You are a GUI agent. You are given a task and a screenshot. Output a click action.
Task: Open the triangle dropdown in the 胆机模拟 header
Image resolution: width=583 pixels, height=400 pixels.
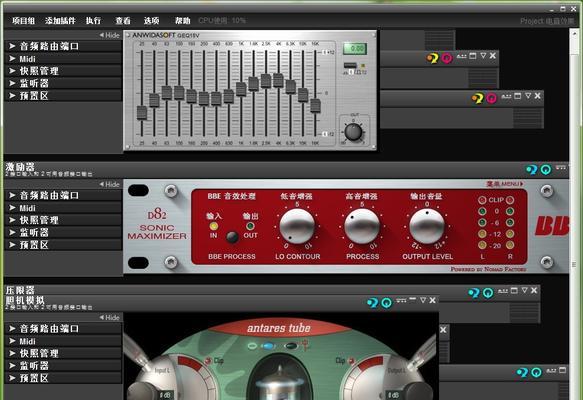tap(423, 300)
